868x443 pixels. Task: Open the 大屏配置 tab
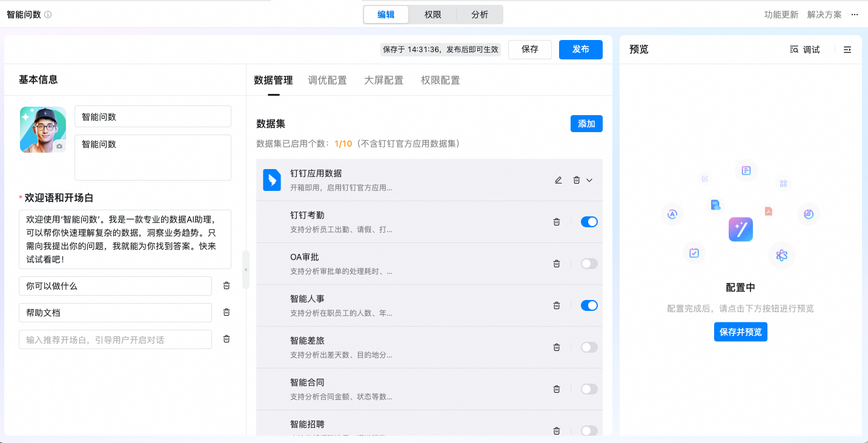click(383, 80)
